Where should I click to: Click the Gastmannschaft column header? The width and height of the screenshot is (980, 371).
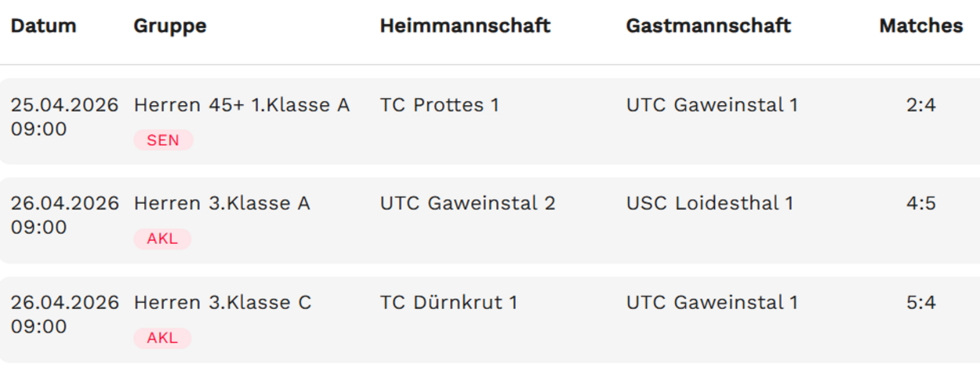[x=708, y=26]
